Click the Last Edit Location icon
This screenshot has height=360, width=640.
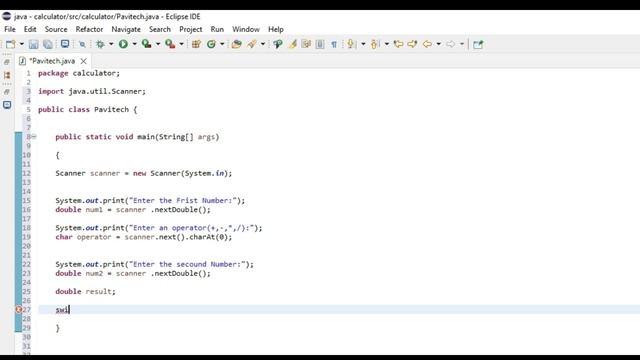(399, 44)
